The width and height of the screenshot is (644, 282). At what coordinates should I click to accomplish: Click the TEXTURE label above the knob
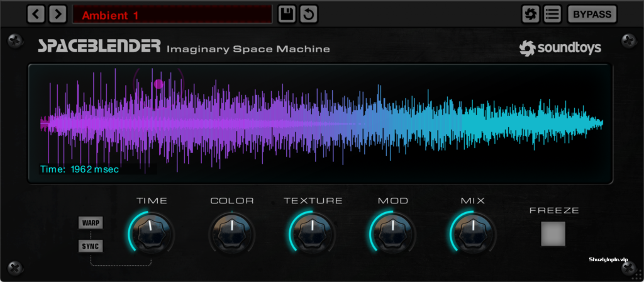coord(313,201)
